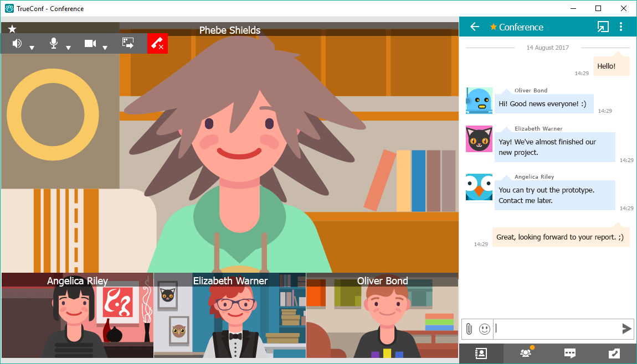
Task: Start screen sharing
Action: pyautogui.click(x=128, y=43)
